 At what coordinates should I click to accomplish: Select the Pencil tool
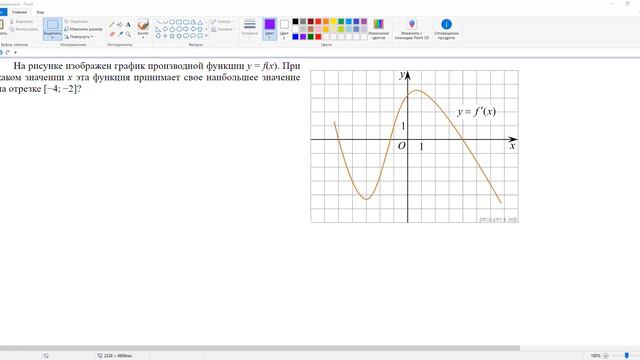point(112,24)
